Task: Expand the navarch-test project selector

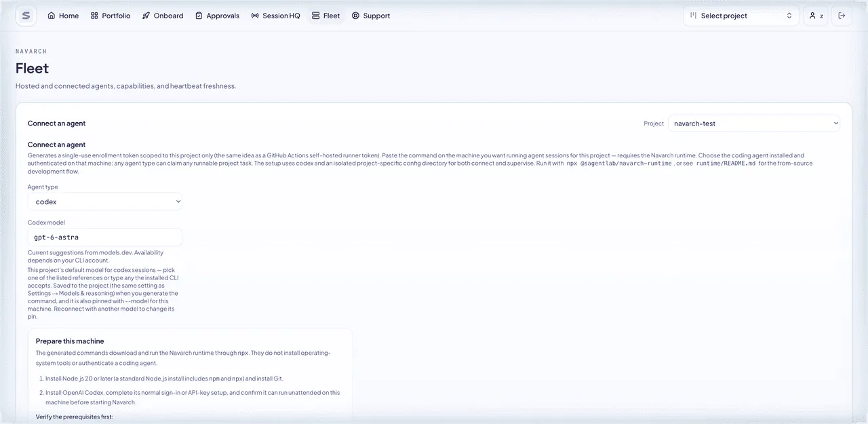Action: pos(755,123)
